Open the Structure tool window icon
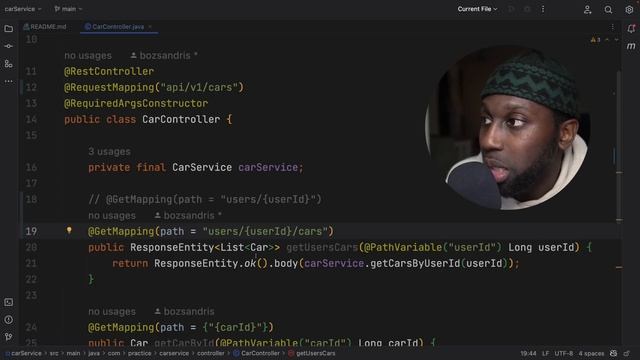The height and width of the screenshot is (360, 640). (x=9, y=64)
